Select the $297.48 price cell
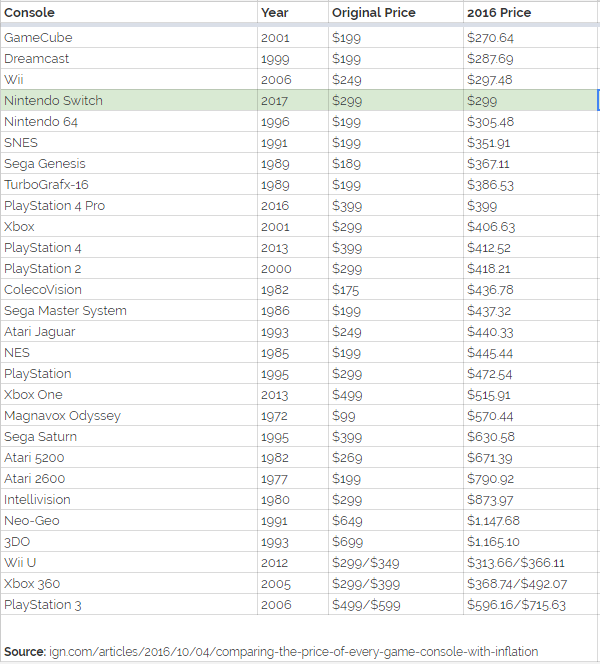The width and height of the screenshot is (600, 664). click(x=530, y=80)
